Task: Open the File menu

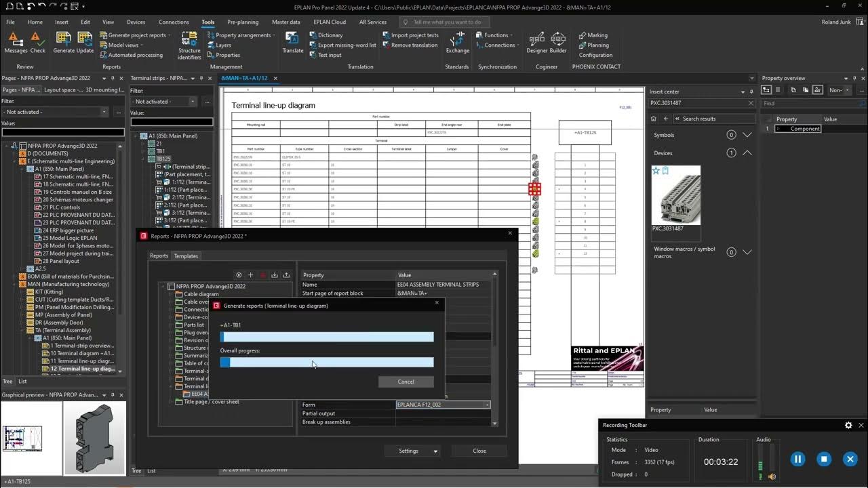Action: coord(10,22)
